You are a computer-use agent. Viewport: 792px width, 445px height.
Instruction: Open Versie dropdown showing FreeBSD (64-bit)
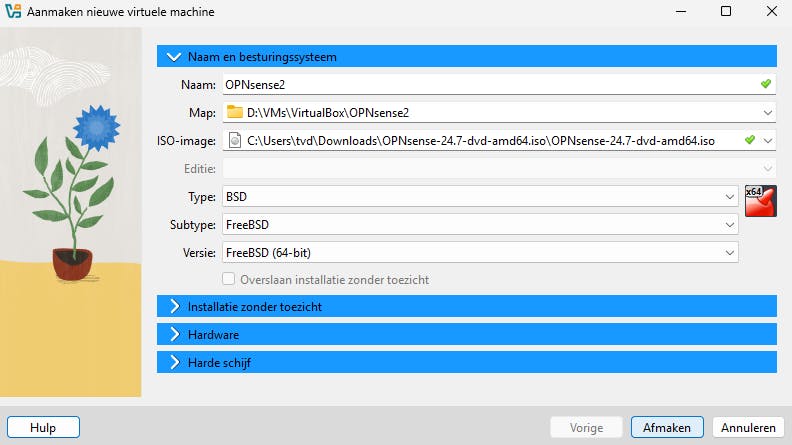(x=480, y=253)
